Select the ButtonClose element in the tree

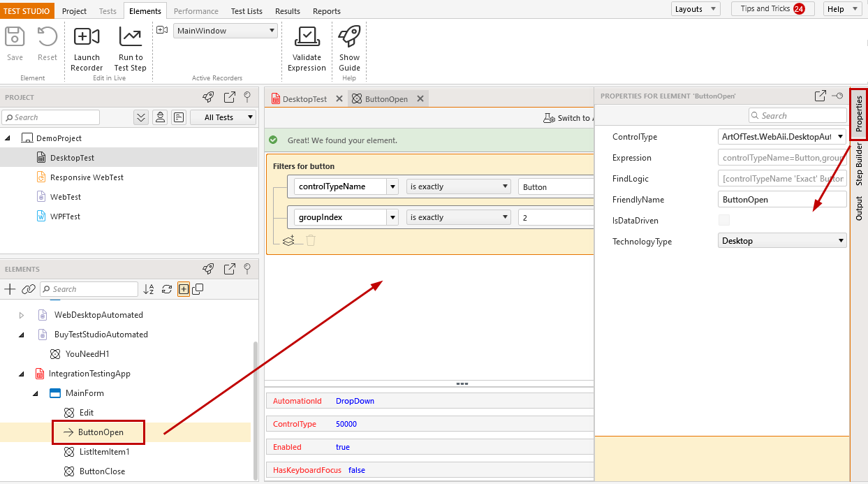point(102,471)
